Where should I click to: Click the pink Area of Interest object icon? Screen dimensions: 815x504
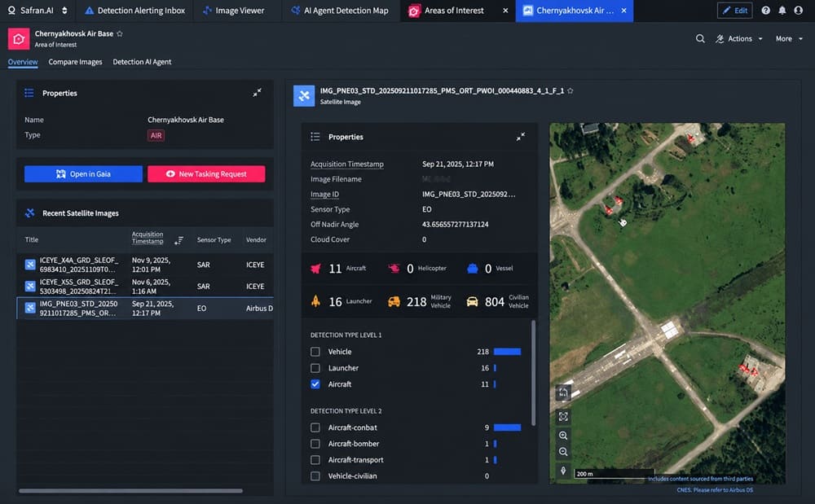click(19, 39)
